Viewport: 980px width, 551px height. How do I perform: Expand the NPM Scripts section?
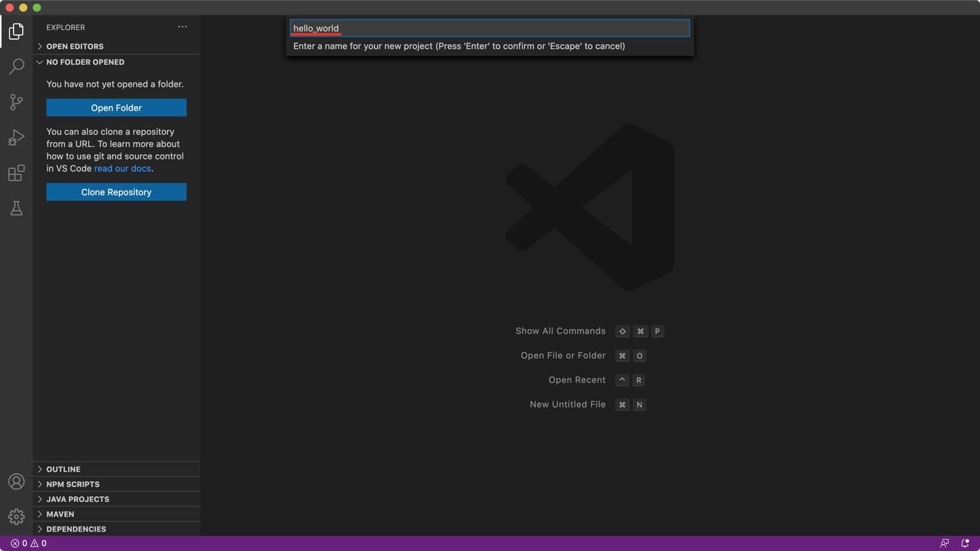coord(117,484)
